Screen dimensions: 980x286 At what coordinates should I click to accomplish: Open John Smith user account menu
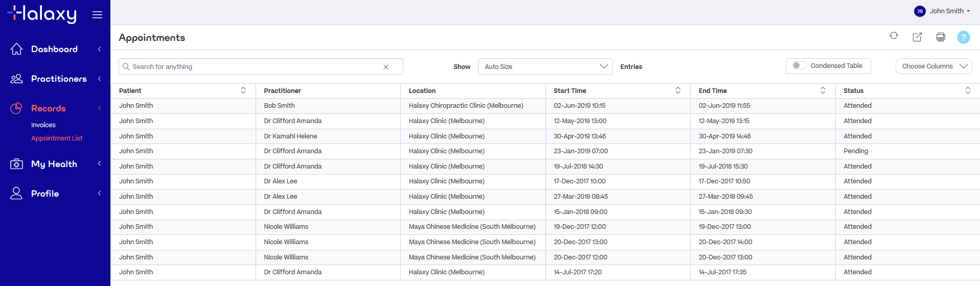[942, 11]
